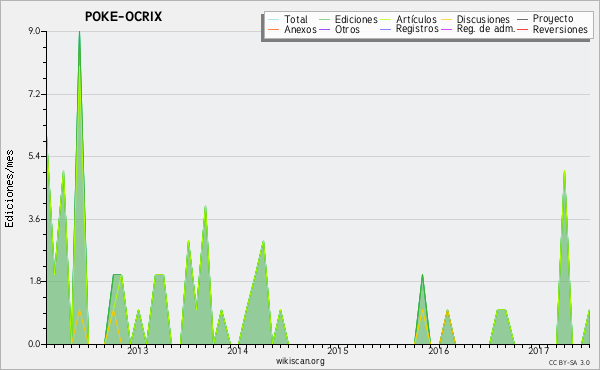This screenshot has width=600, height=370.
Task: Click the Ediciones/mes axis title
Action: click(x=9, y=189)
